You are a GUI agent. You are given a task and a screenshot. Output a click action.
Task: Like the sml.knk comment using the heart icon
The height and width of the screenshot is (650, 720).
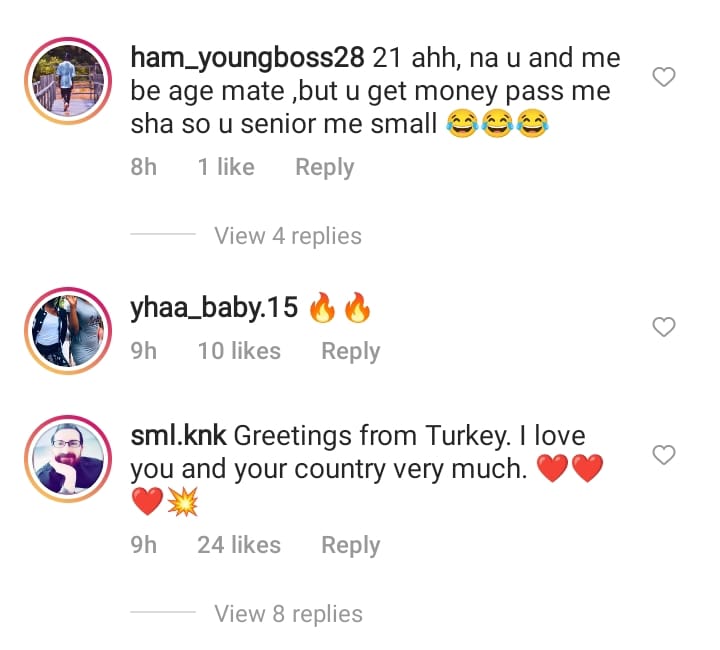(664, 454)
